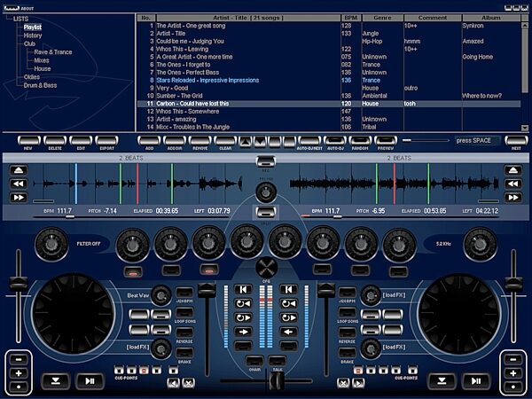The height and width of the screenshot is (399, 532).
Task: Click the right deck cue (down arrow) button
Action: 442,381
